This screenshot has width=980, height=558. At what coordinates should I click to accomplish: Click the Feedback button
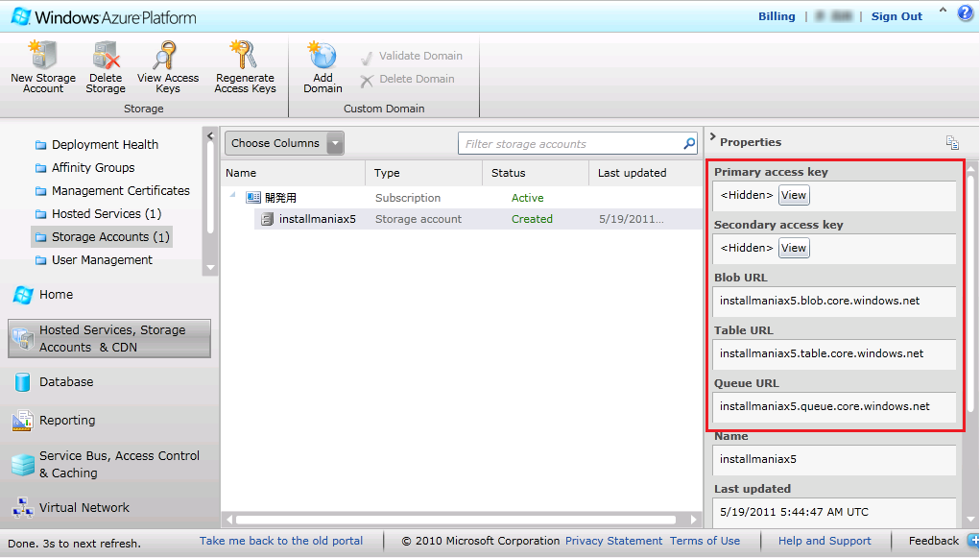tap(934, 541)
